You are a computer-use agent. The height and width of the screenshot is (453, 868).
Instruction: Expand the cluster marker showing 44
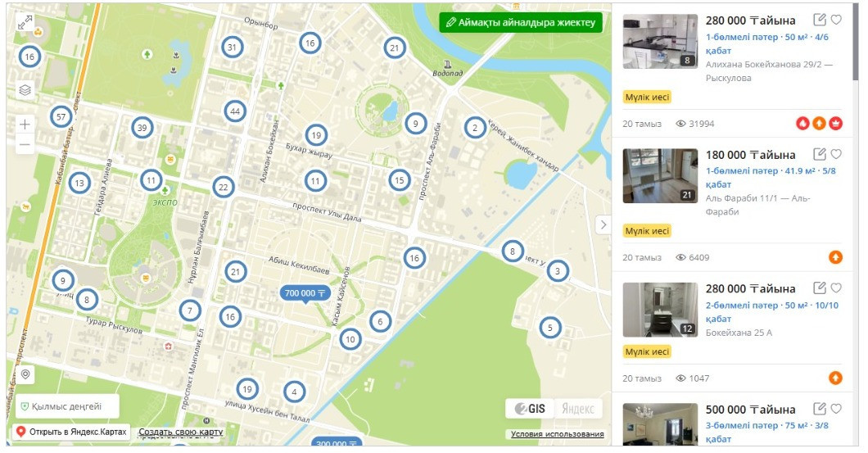coord(235,111)
